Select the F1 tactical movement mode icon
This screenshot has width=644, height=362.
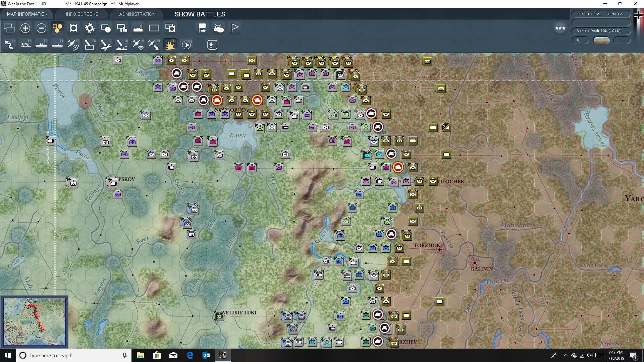coord(9,45)
